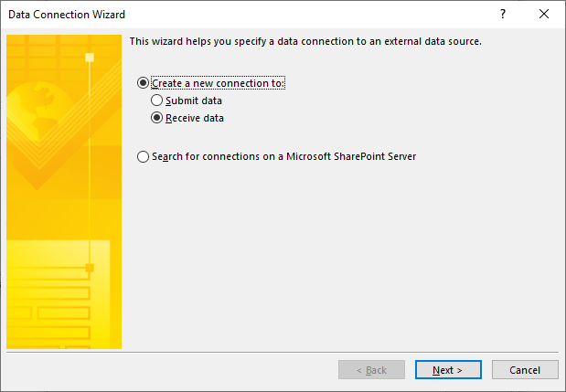Close the Data Connection Wizard dialog
Image resolution: width=566 pixels, height=392 pixels.
point(544,15)
